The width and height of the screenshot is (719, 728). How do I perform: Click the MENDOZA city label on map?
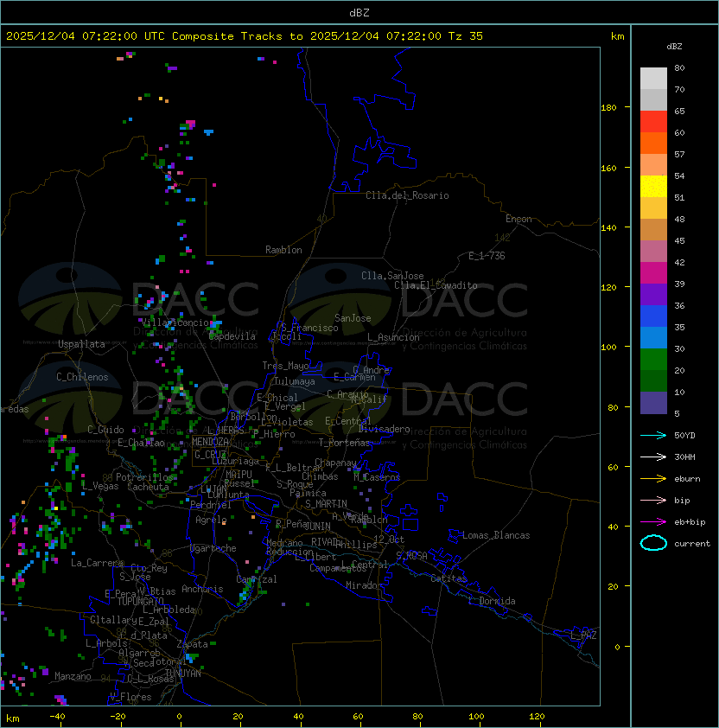(211, 442)
